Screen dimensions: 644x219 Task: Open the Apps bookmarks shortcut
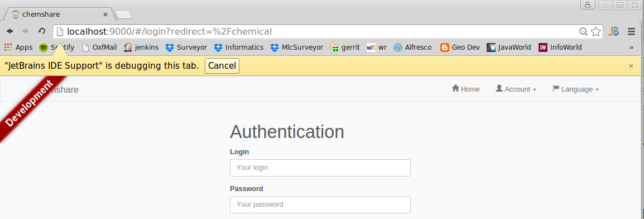click(18, 47)
